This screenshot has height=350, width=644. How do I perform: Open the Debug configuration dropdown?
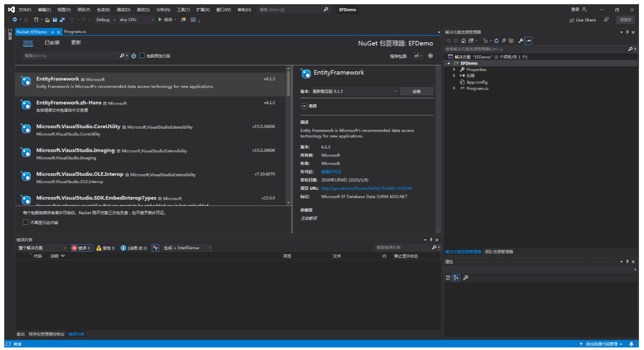(x=106, y=20)
